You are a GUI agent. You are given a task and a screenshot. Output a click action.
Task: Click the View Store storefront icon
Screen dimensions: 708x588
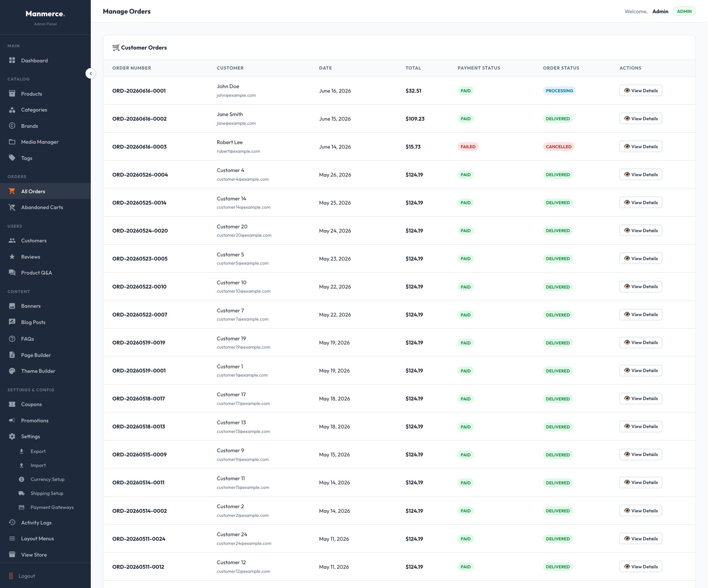tap(12, 554)
